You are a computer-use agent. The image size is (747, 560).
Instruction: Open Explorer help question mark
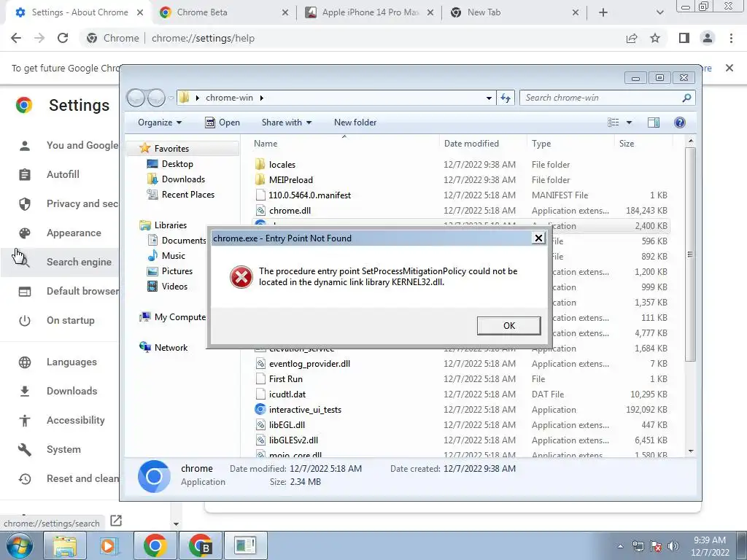(680, 122)
